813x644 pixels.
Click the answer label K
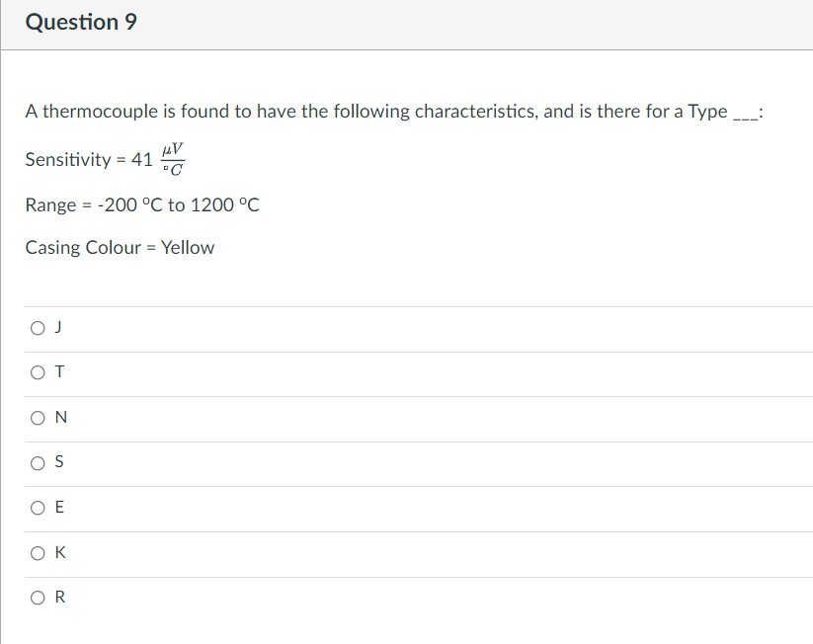(58, 552)
